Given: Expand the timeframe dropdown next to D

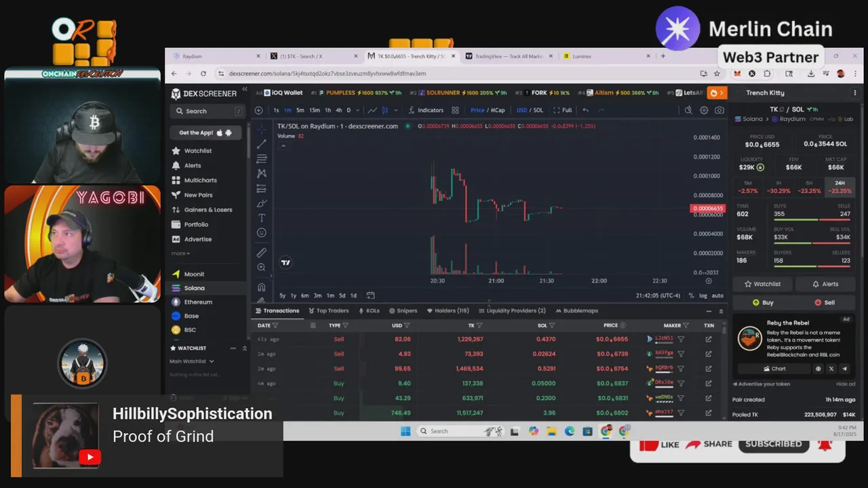Looking at the screenshot, I should [358, 110].
